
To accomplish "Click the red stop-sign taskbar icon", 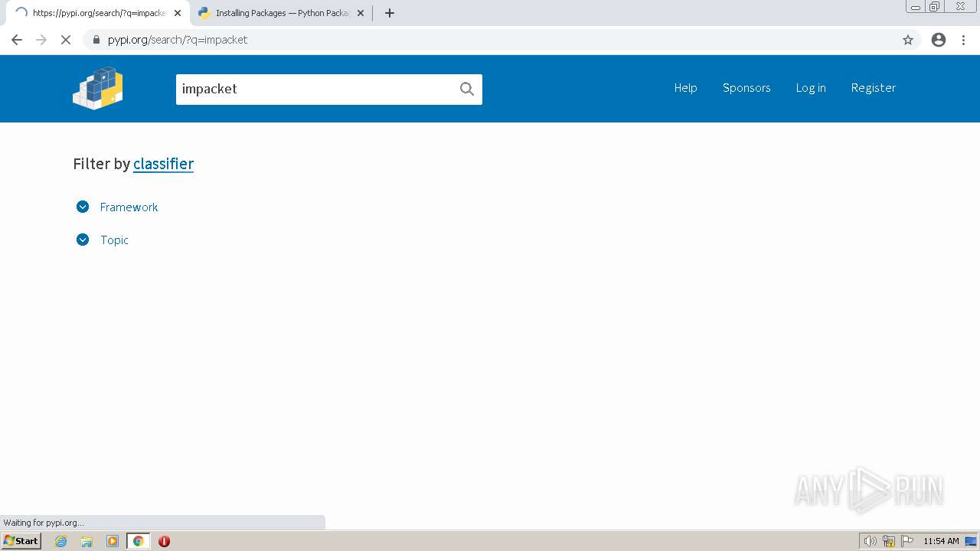I will tap(164, 541).
